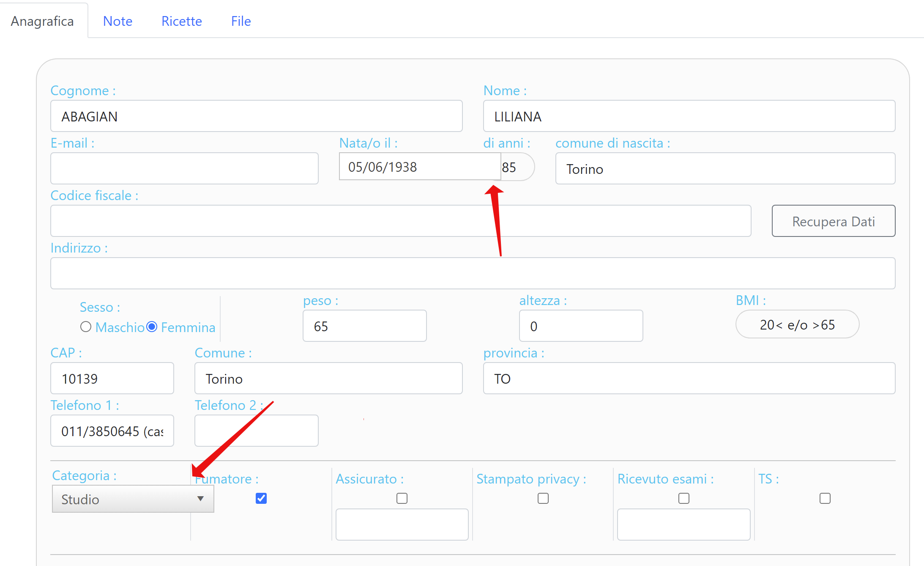Enable the Stampato privacy checkbox
Screen dimensions: 924x566
pos(543,498)
